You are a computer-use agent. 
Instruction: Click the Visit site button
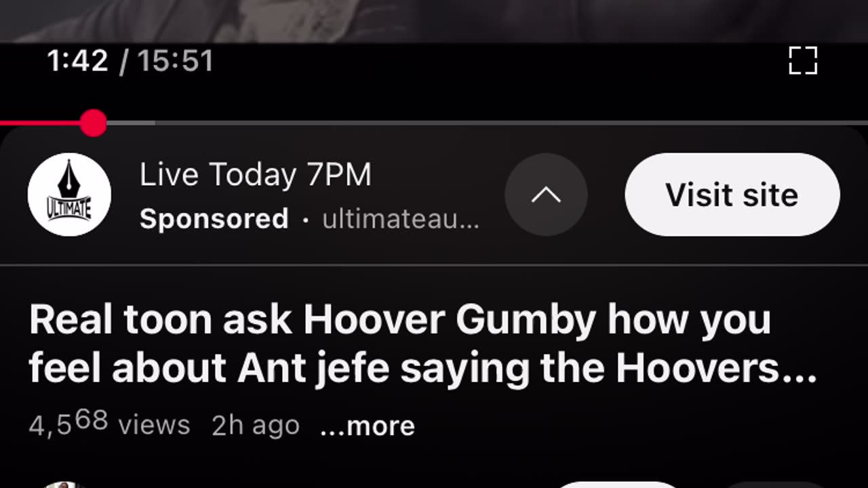point(732,195)
